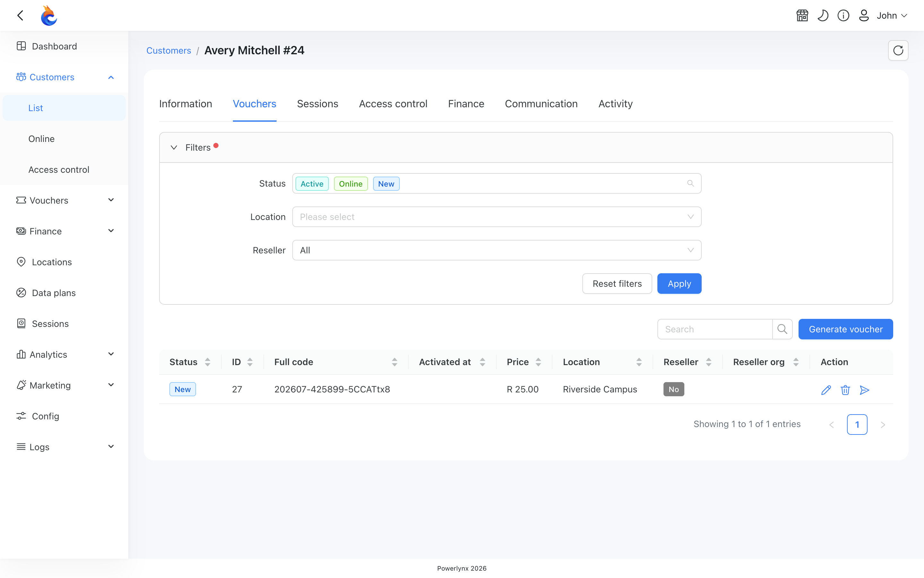
Task: Click the Powerlynx flame logo
Action: click(x=49, y=15)
